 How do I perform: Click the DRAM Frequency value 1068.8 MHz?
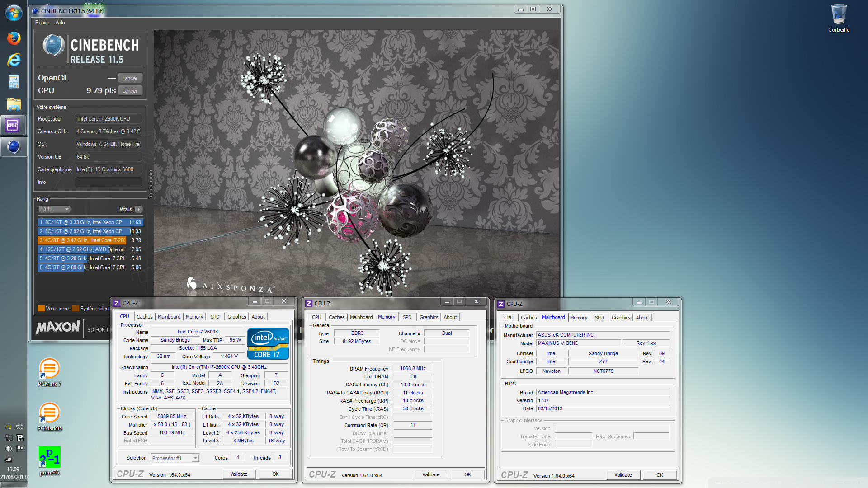pyautogui.click(x=413, y=369)
